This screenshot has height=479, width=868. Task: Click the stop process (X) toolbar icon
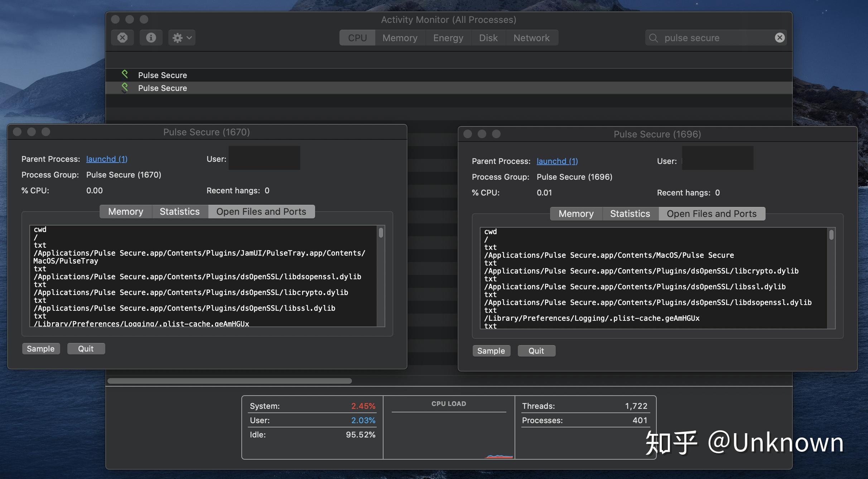122,37
